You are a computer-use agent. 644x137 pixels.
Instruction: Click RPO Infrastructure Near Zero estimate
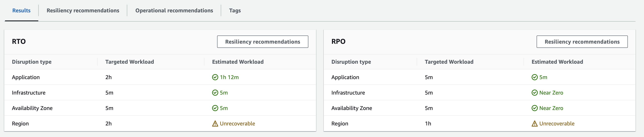551,93
